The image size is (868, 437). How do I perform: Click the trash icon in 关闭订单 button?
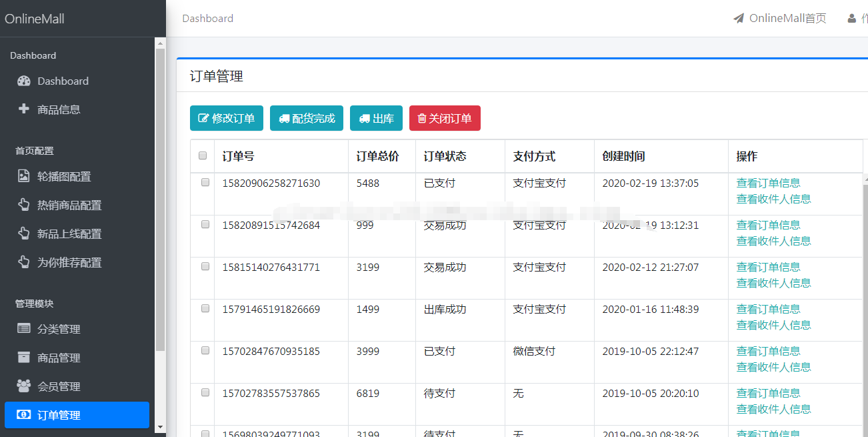click(x=421, y=118)
